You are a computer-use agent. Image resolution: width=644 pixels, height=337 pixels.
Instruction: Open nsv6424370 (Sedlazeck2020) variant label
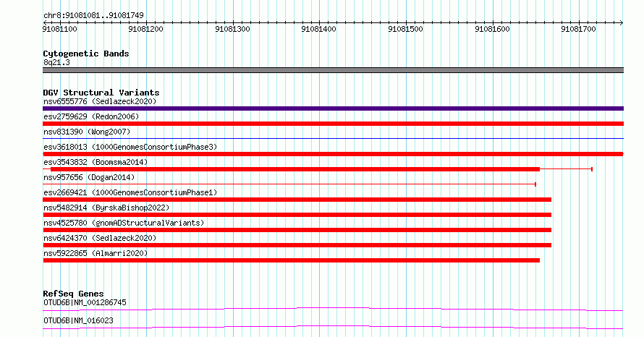(100, 238)
